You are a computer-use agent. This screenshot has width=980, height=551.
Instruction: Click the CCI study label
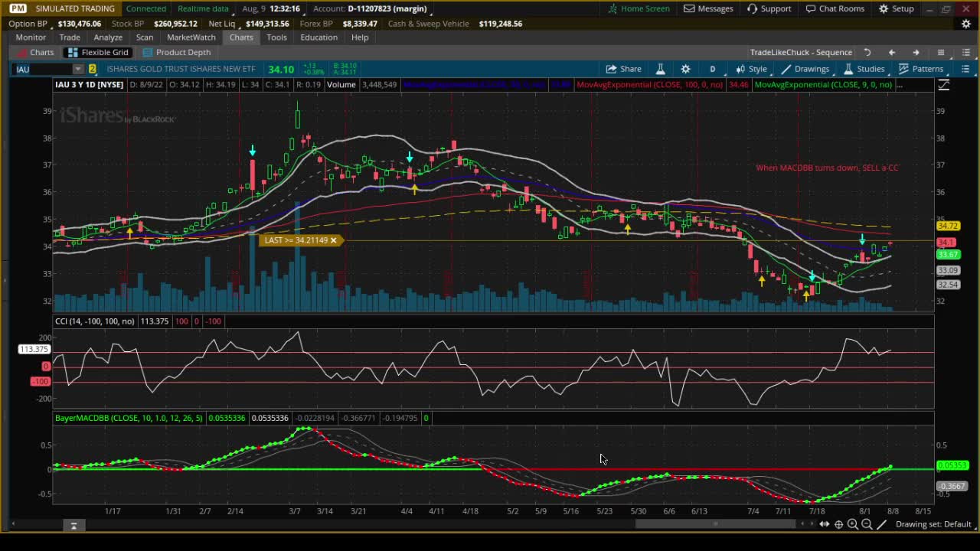(95, 321)
